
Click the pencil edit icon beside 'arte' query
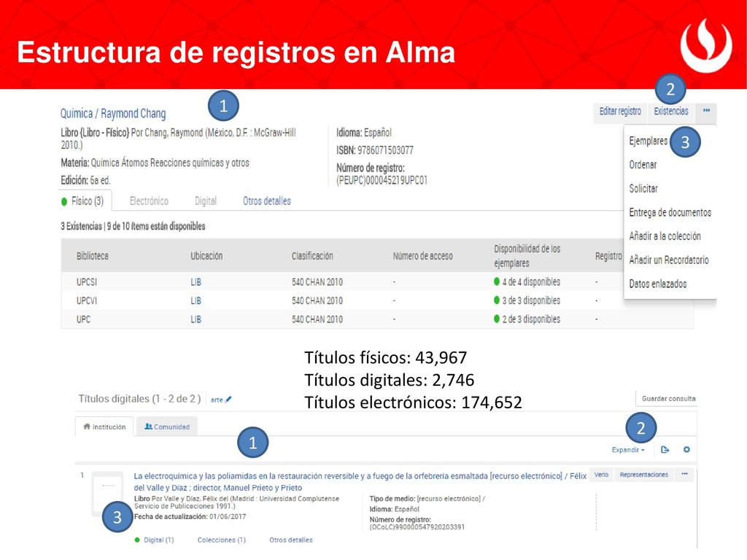pyautogui.click(x=228, y=400)
